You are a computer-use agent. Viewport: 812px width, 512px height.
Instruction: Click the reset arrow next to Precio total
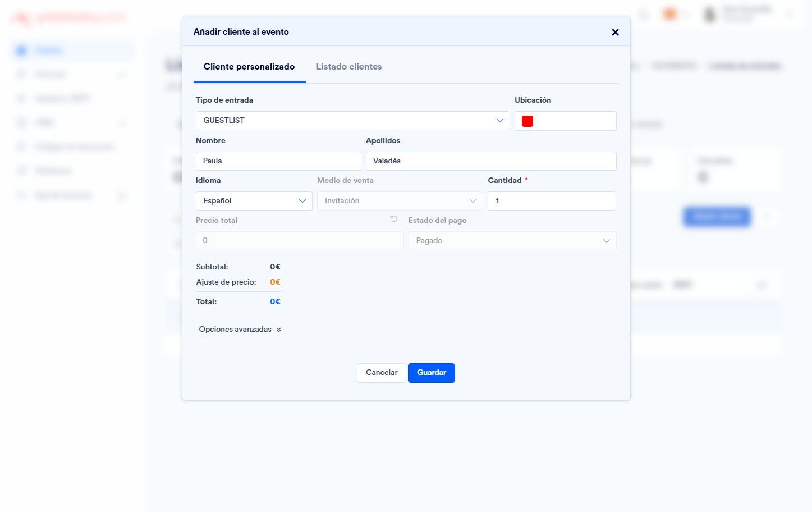(x=394, y=219)
